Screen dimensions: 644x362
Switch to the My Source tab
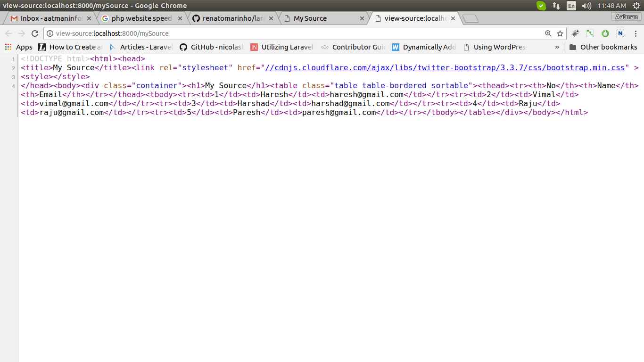310,18
